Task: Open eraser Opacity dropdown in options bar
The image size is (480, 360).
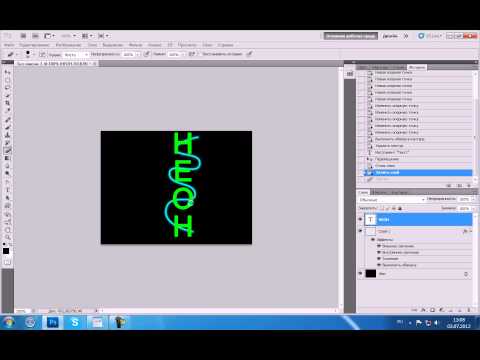Action: [138, 54]
